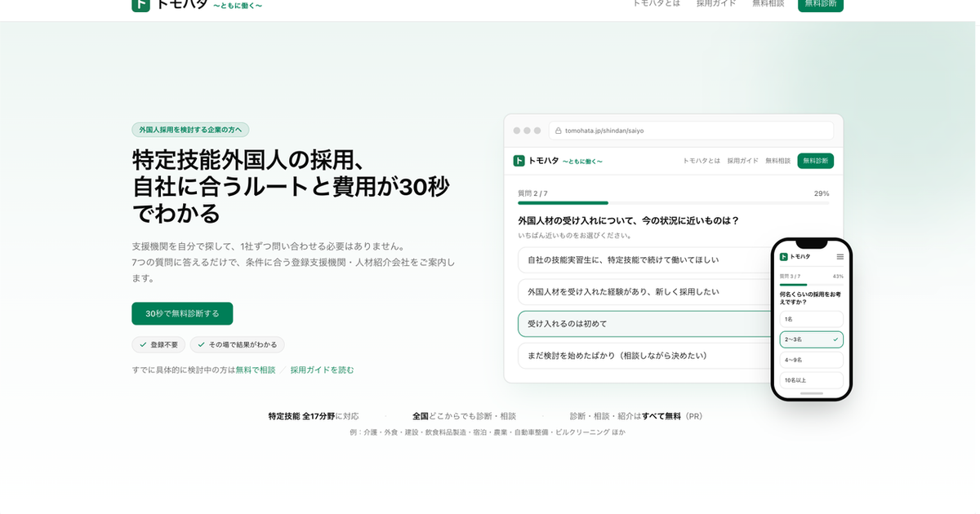Image resolution: width=980 pixels, height=514 pixels.
Task: Follow the 採用ガイドを読む link
Action: pyautogui.click(x=322, y=370)
